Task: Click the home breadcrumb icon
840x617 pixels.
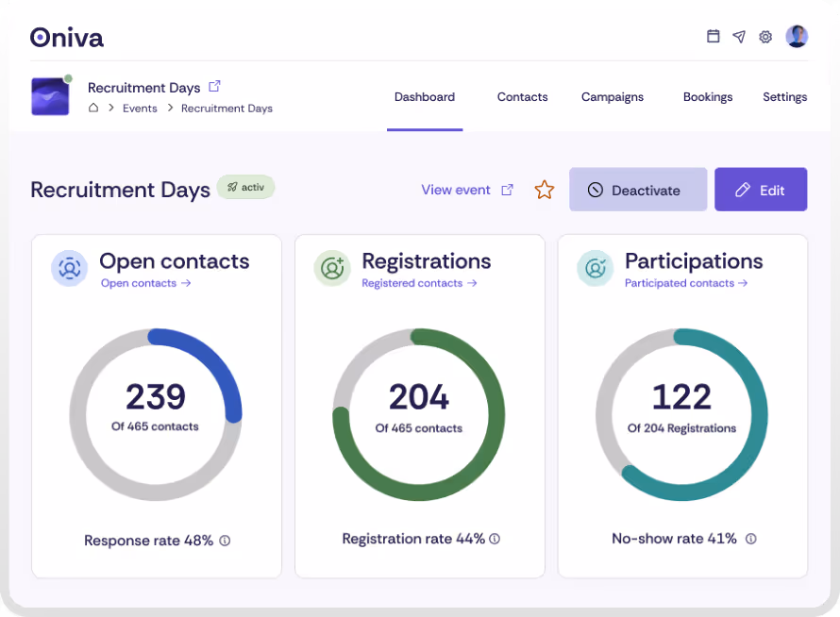Action: point(93,108)
